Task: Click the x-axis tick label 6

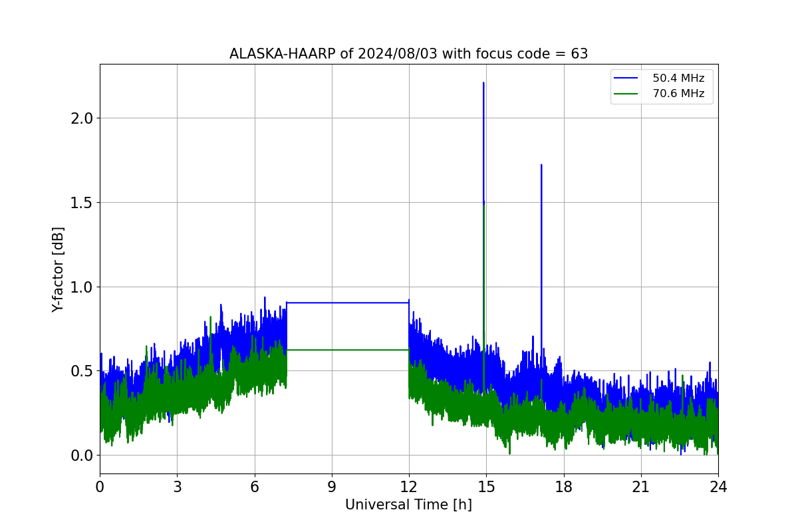Action: click(x=255, y=487)
